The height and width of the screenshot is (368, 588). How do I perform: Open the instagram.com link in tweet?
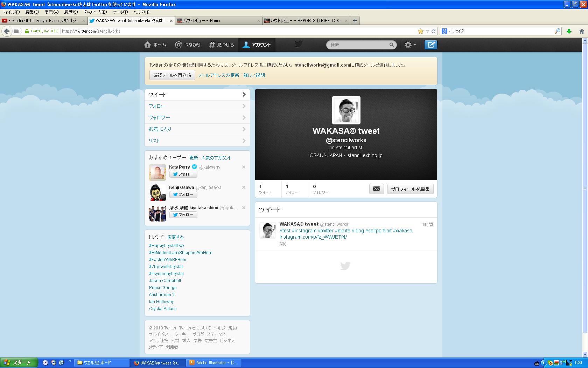(313, 237)
